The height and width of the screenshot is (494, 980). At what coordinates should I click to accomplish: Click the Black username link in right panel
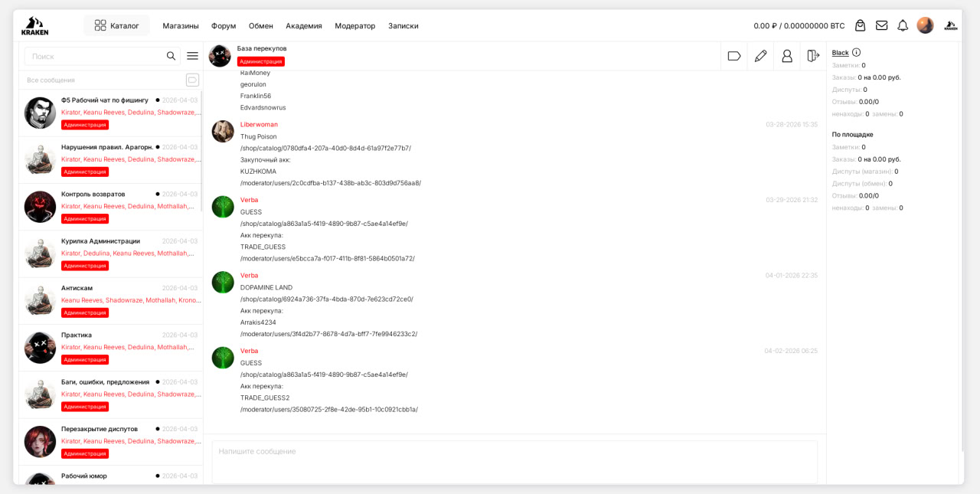click(840, 53)
